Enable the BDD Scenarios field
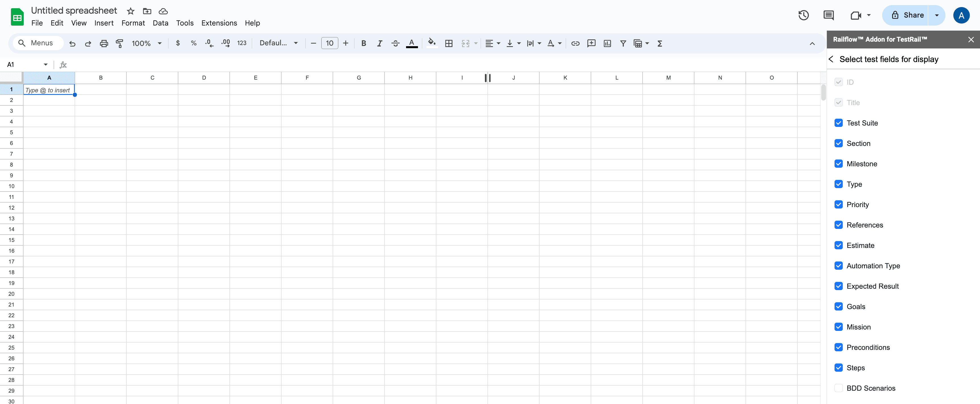This screenshot has height=404, width=980. [839, 388]
